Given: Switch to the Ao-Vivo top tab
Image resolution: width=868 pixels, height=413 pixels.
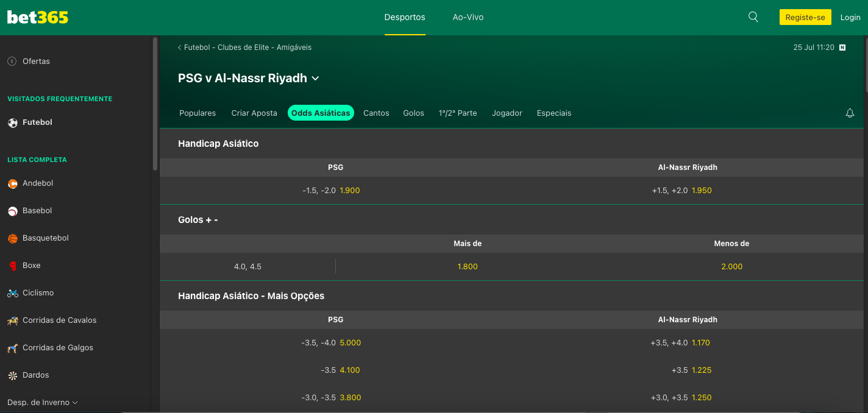Looking at the screenshot, I should pyautogui.click(x=468, y=17).
